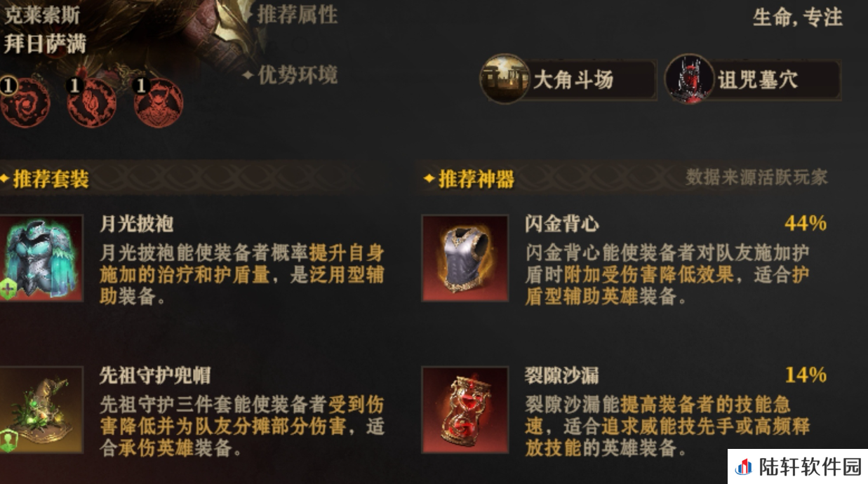View the 14% usage rate of 裂隙沙漏
The image size is (868, 484).
pos(806,375)
